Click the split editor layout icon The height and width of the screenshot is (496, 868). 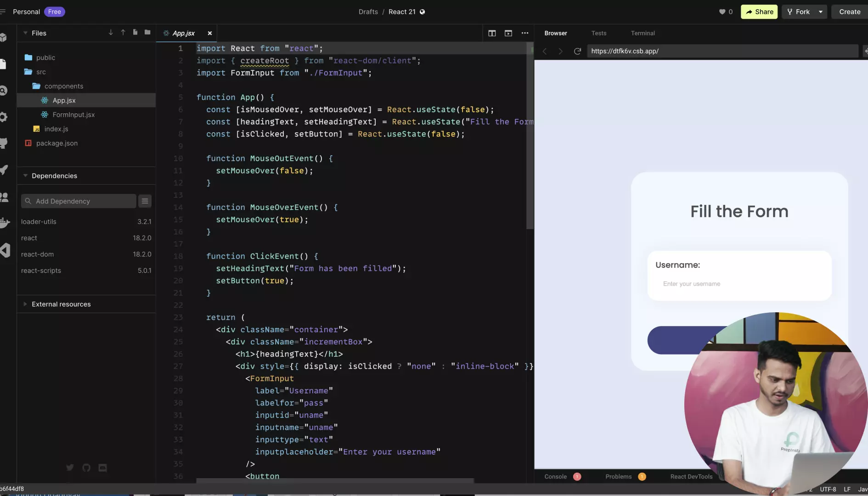492,33
